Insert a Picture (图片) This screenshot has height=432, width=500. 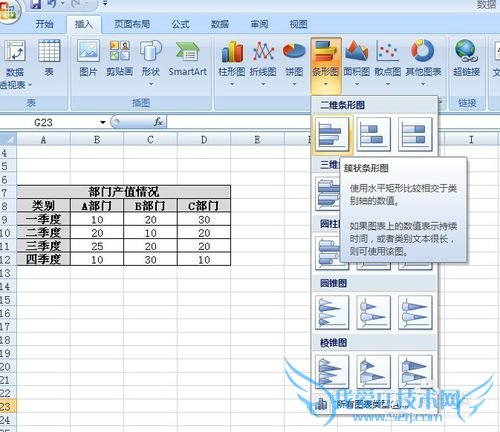tap(88, 51)
